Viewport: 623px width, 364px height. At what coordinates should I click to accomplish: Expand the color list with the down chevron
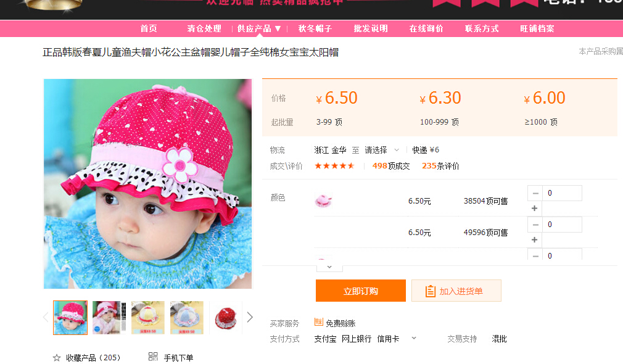pyautogui.click(x=329, y=267)
